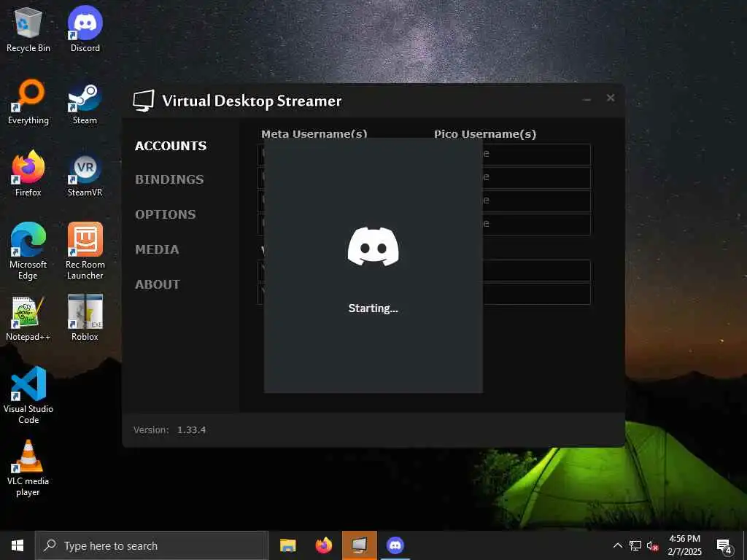Image resolution: width=747 pixels, height=560 pixels.
Task: Open the notification center icon
Action: [724, 546]
